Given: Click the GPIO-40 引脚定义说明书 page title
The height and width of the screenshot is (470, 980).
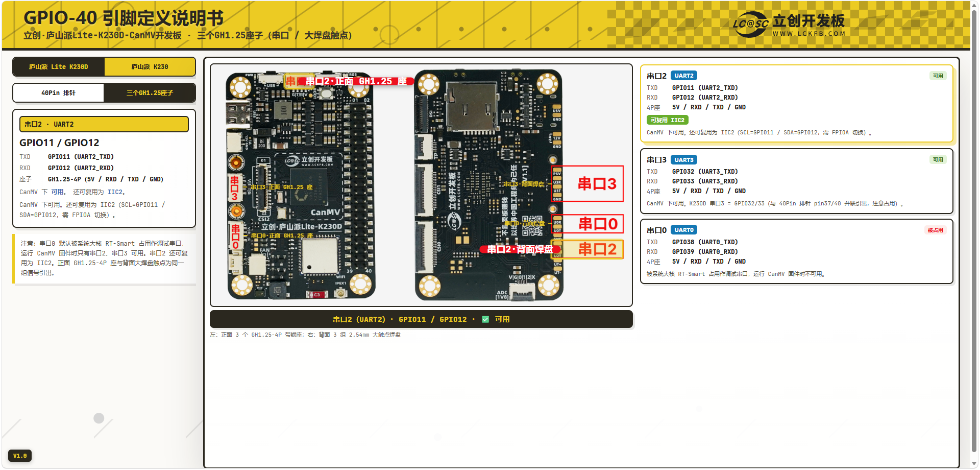Looking at the screenshot, I should coord(124,18).
